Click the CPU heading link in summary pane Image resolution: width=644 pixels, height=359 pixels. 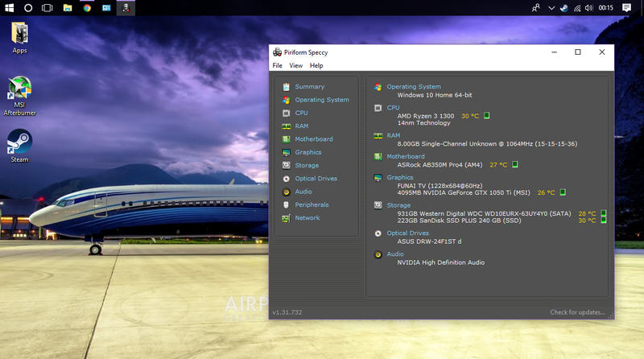[x=393, y=108]
